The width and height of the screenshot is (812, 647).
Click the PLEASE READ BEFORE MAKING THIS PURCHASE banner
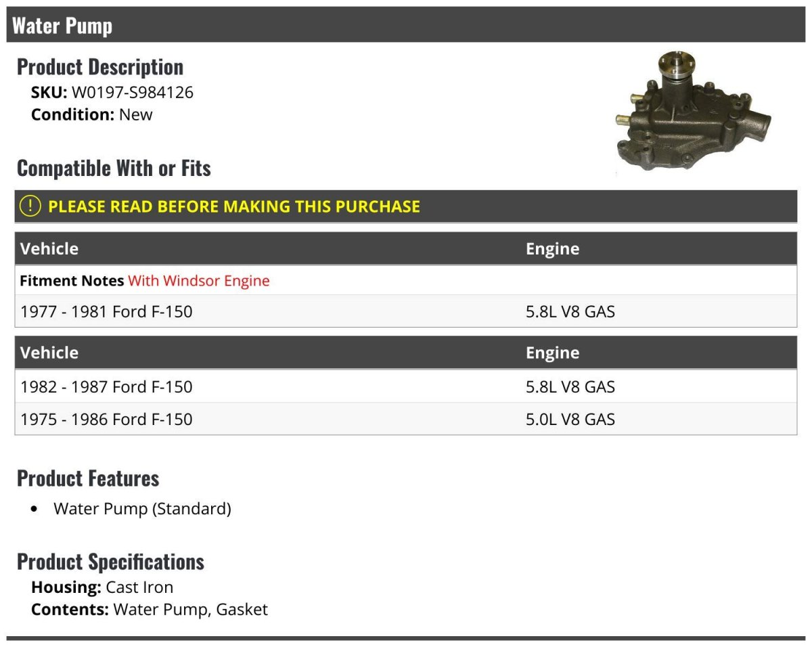tap(406, 206)
